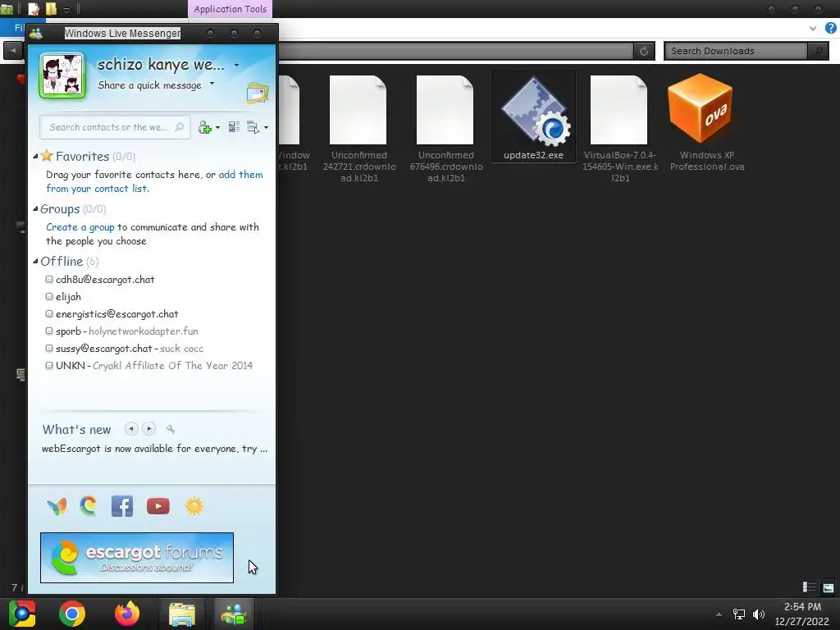The height and width of the screenshot is (630, 840).
Task: Click status icon beside elijah
Action: coord(49,296)
